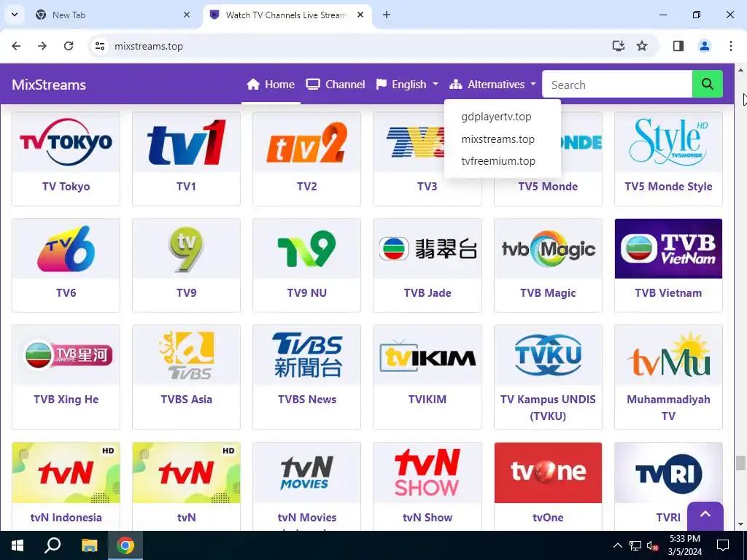Open the English language dropdown

coord(407,85)
